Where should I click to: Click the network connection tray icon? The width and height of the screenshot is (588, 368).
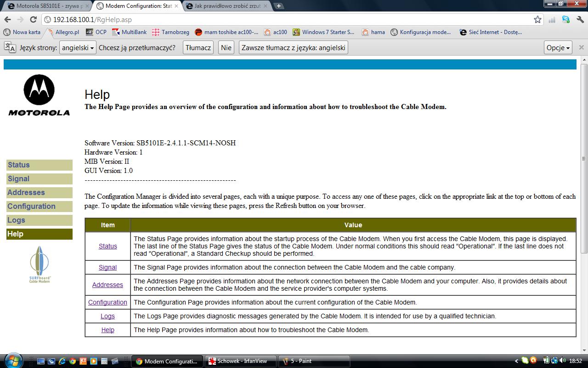point(554,361)
